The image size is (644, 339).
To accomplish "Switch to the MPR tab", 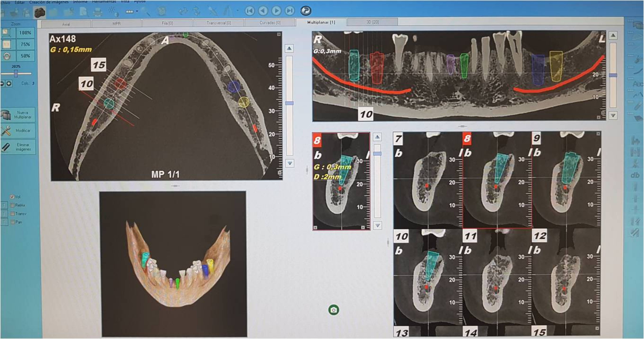I will coord(116,24).
